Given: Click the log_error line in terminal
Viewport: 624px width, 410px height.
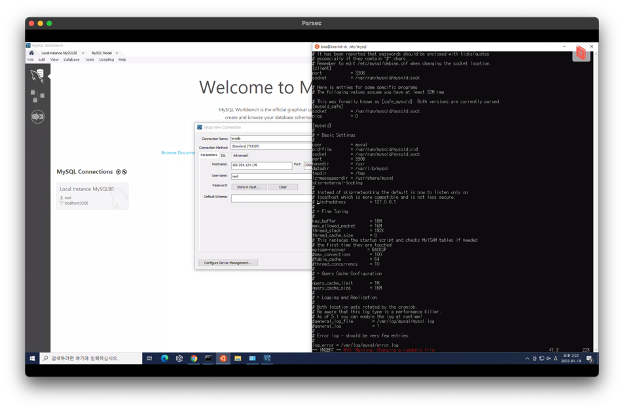Looking at the screenshot, I should [x=355, y=345].
